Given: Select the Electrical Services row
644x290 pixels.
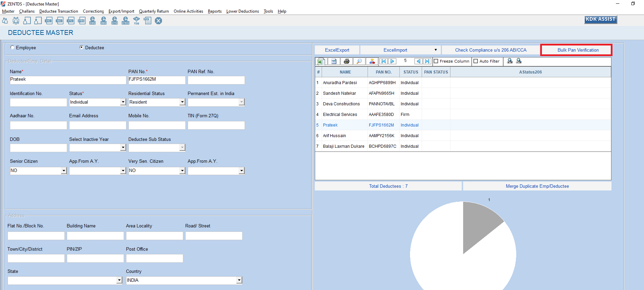Looking at the screenshot, I should click(463, 115).
